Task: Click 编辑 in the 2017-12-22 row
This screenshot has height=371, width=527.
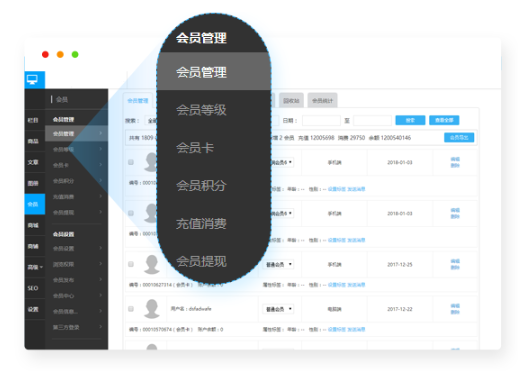Action: pos(455,306)
